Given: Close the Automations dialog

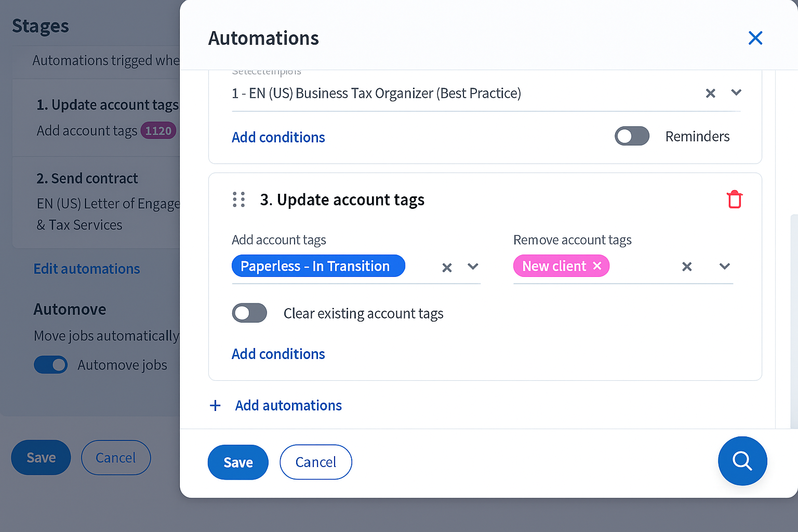Looking at the screenshot, I should click(755, 38).
